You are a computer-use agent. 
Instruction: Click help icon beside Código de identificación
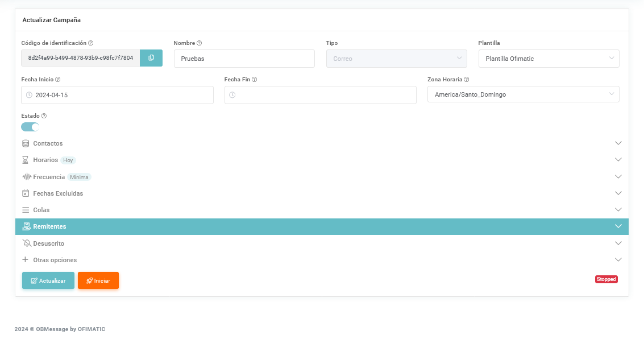[91, 43]
